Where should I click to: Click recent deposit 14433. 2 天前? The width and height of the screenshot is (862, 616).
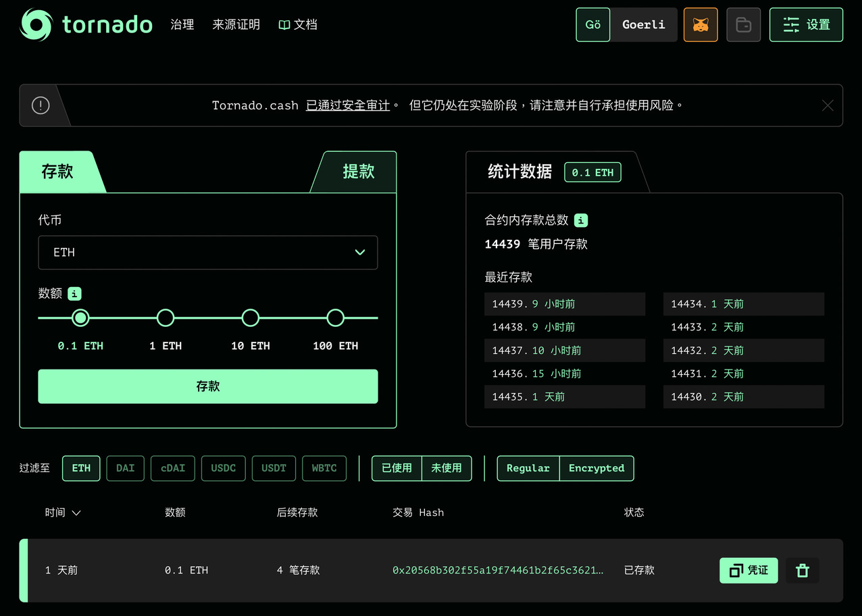click(x=744, y=327)
